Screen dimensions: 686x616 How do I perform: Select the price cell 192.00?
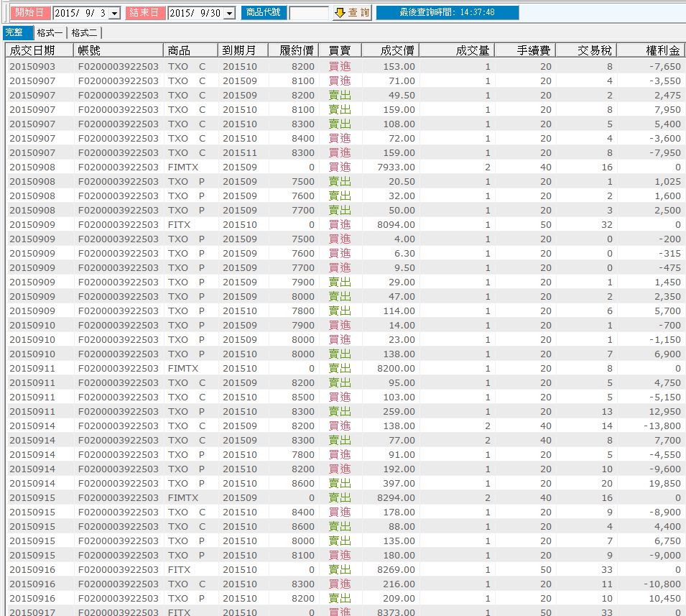[x=399, y=469]
